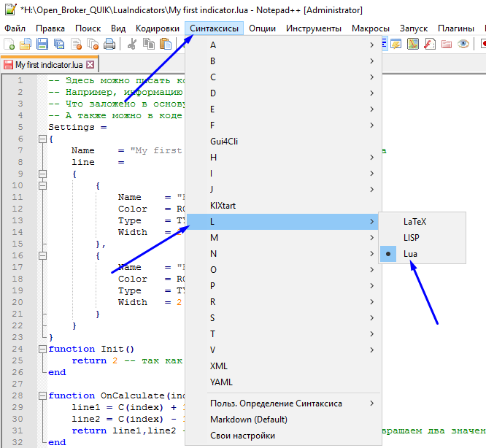This screenshot has height=448, width=486.
Task: Expand the H languages submenu
Action: click(283, 158)
